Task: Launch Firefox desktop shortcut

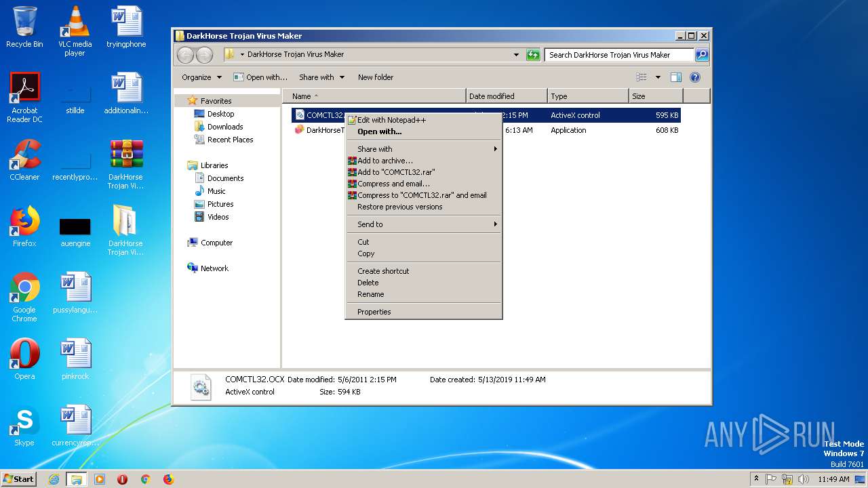Action: 24,226
